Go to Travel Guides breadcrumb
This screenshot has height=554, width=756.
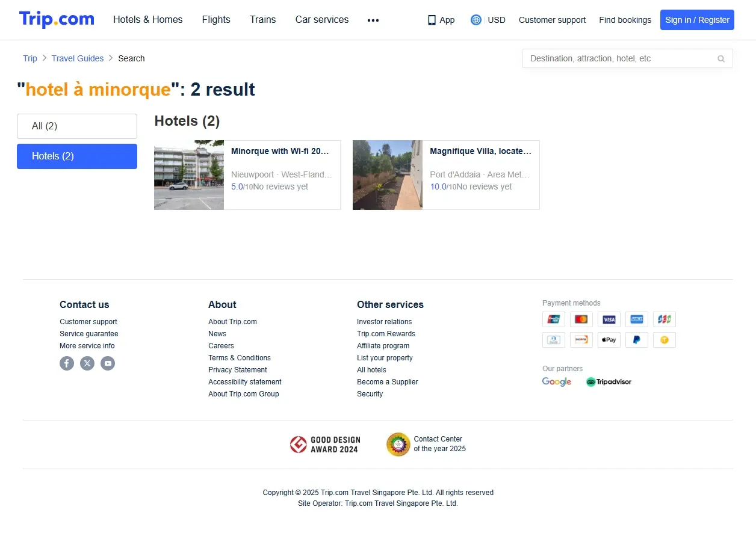point(78,58)
